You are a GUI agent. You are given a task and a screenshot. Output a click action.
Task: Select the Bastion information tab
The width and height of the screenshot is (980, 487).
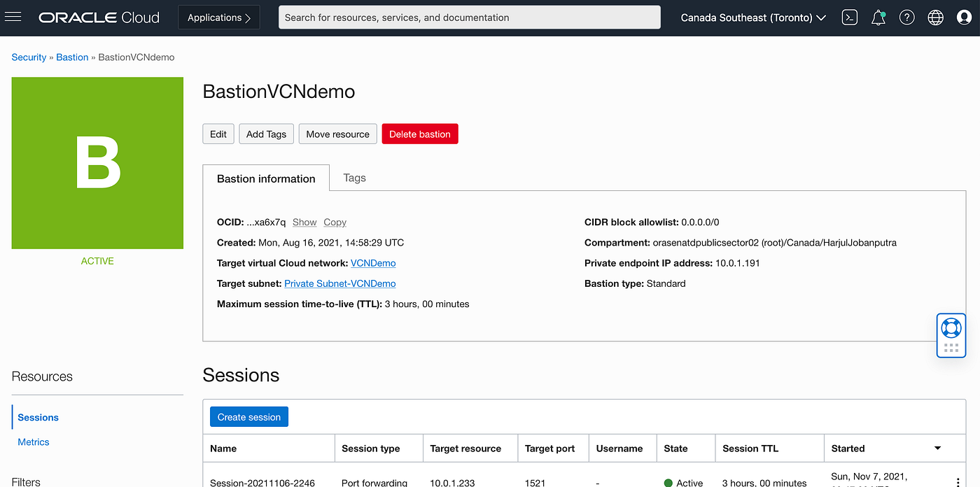266,178
